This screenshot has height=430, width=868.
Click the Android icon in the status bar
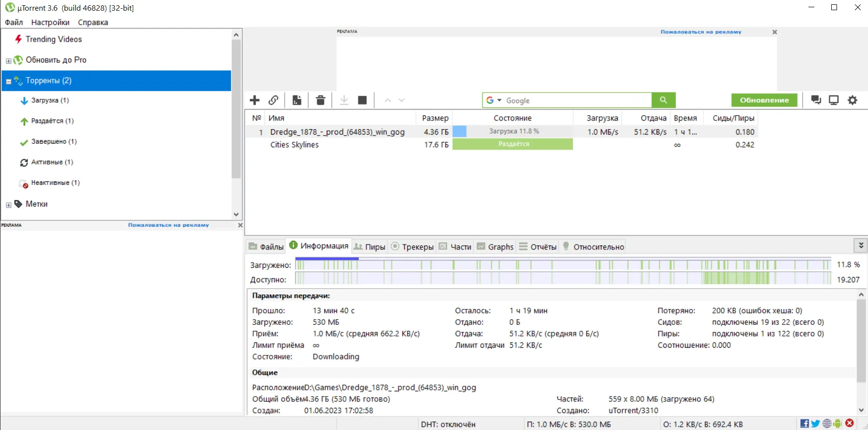838,424
